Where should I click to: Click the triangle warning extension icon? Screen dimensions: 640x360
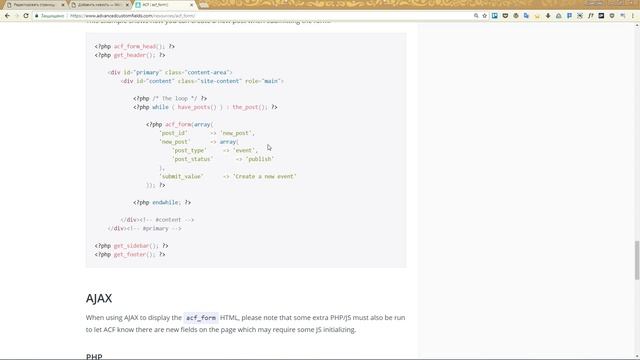coord(558,16)
